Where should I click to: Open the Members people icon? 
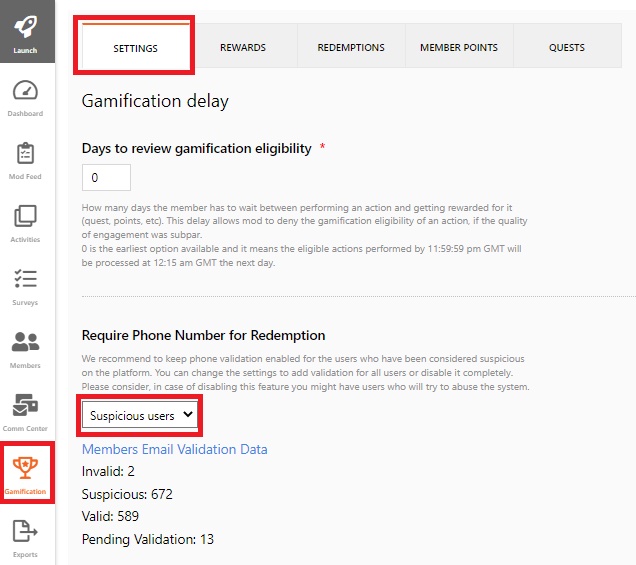(25, 342)
